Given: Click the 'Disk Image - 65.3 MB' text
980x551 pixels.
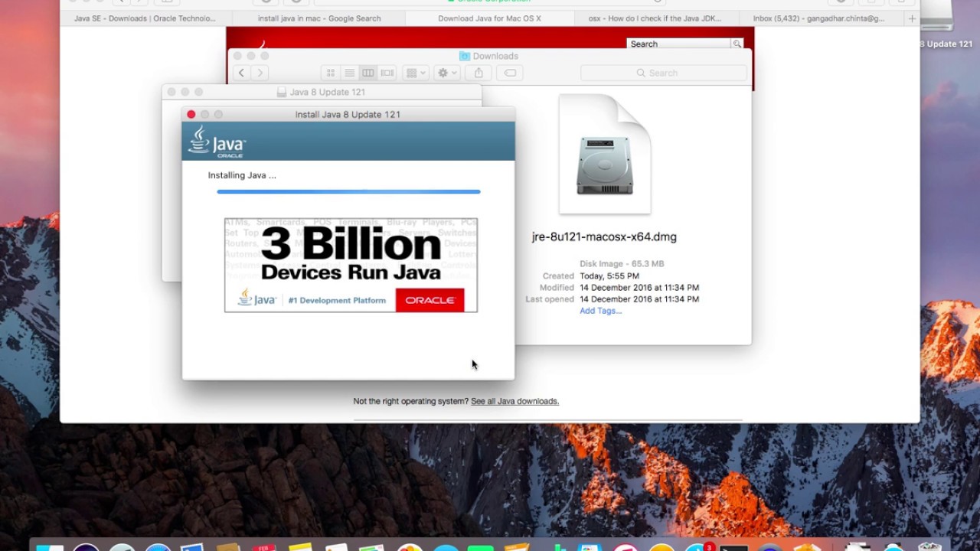Looking at the screenshot, I should tap(622, 264).
